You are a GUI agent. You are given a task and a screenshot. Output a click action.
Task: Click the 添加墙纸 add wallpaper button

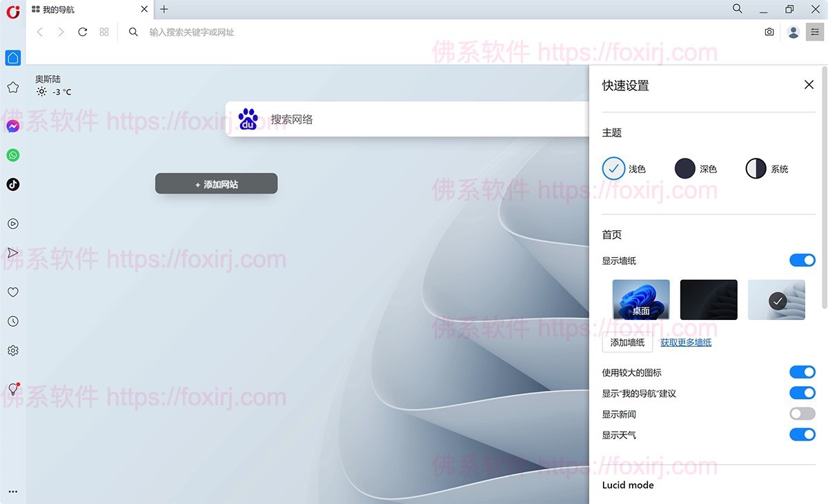pyautogui.click(x=627, y=342)
